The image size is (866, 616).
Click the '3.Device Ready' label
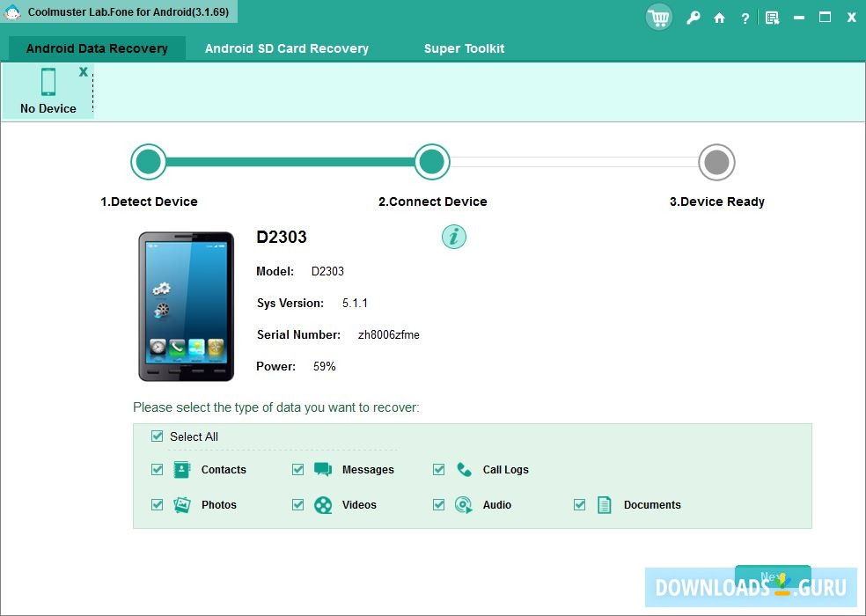pyautogui.click(x=717, y=202)
